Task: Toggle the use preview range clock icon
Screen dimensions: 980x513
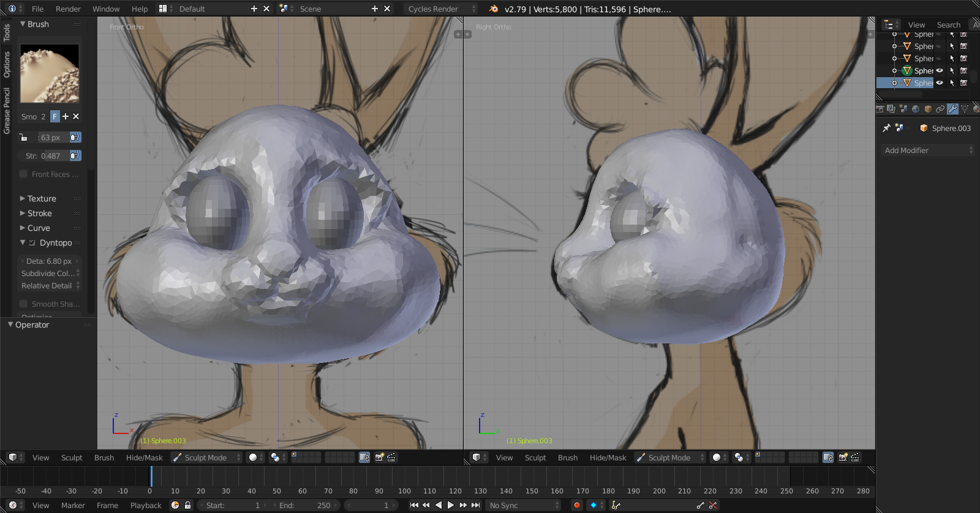Action: click(x=175, y=505)
